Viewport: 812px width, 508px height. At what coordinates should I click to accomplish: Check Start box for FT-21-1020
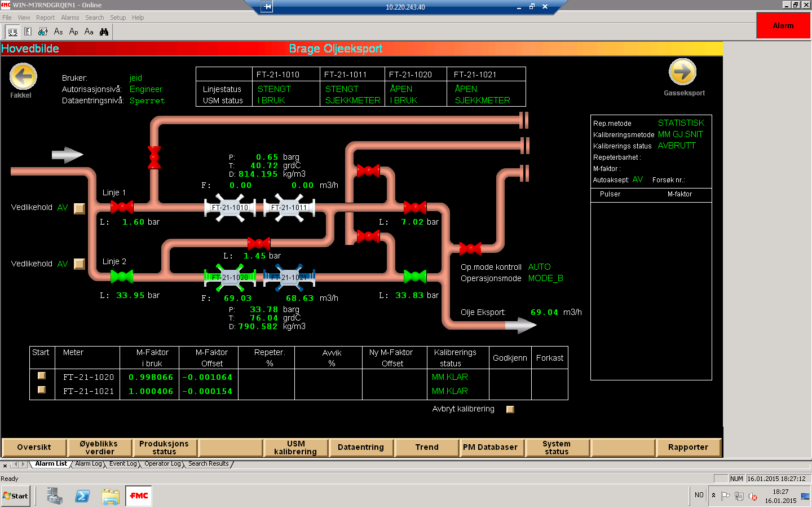pyautogui.click(x=42, y=375)
